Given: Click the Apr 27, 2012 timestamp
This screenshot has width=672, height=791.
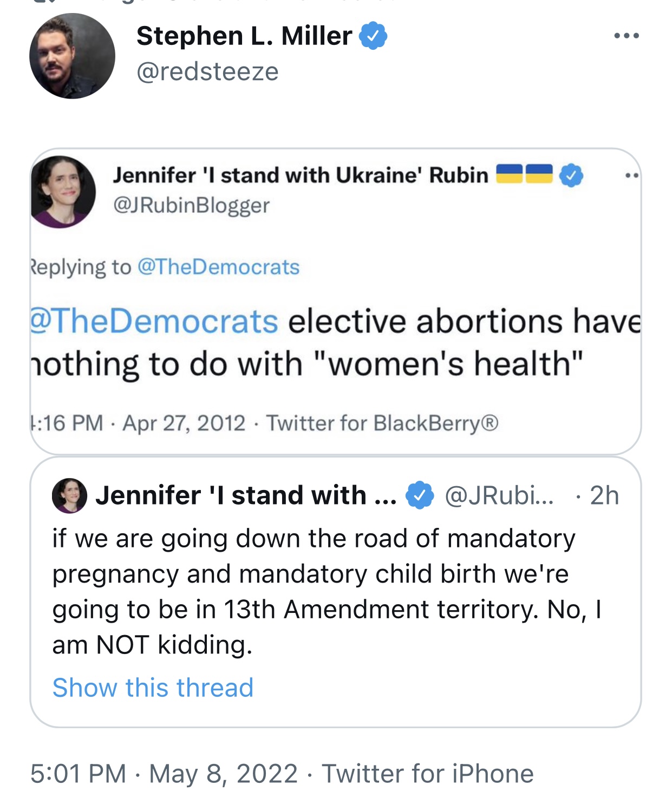Looking at the screenshot, I should 184,423.
